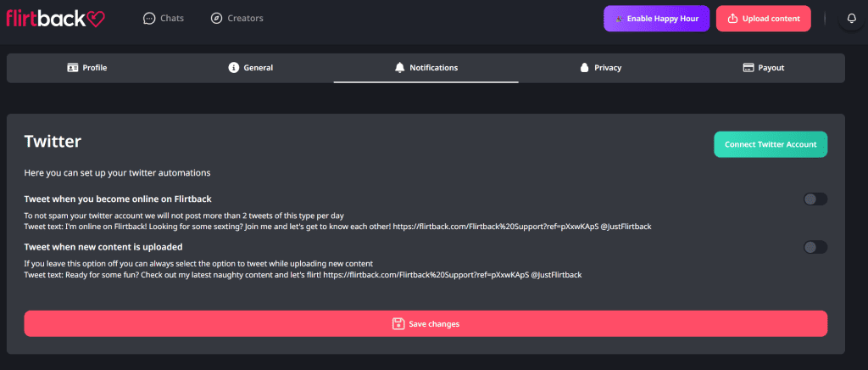Go to the Payout tab
The image size is (868, 370).
(764, 68)
